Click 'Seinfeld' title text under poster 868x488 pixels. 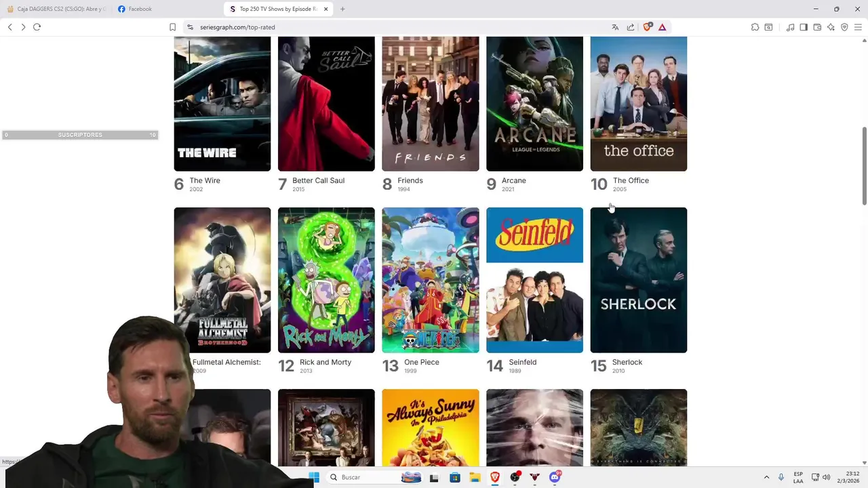(x=522, y=362)
